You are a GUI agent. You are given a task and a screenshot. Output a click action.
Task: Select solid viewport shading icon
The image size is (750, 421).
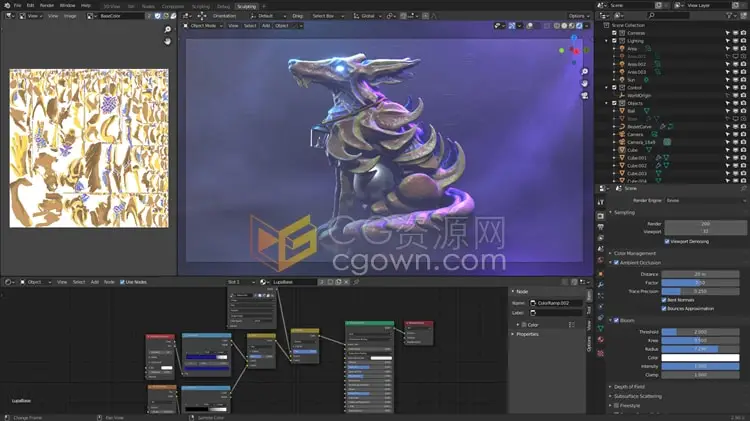[x=564, y=26]
